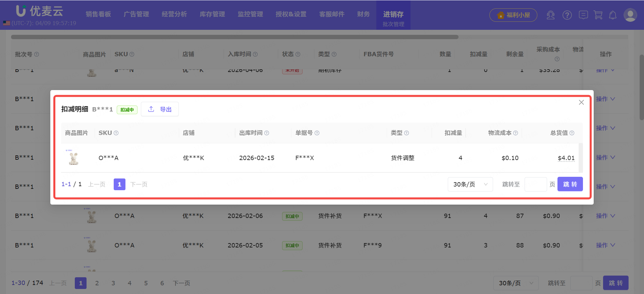Expand the 30条/页 dropdown in the dialog
This screenshot has width=644, height=294.
pos(470,185)
